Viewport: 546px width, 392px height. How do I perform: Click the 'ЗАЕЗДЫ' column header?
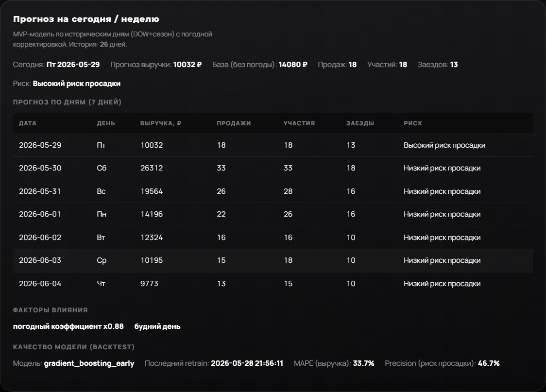[360, 123]
